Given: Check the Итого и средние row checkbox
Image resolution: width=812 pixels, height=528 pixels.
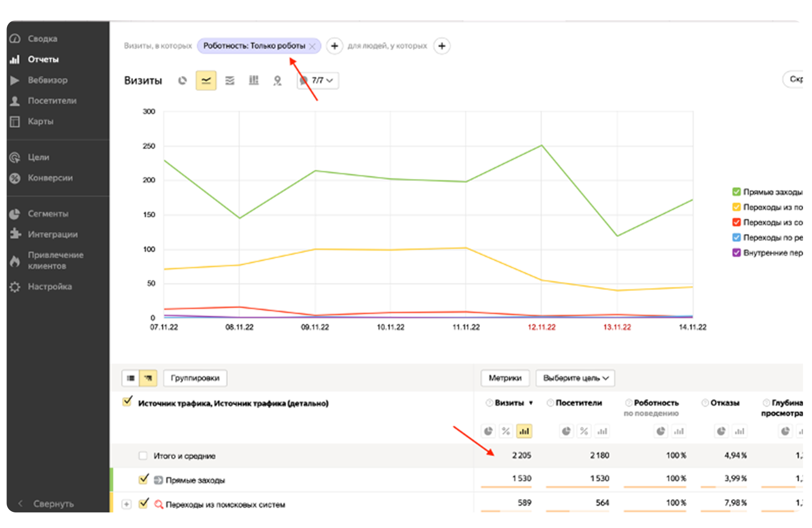Looking at the screenshot, I should pyautogui.click(x=143, y=456).
